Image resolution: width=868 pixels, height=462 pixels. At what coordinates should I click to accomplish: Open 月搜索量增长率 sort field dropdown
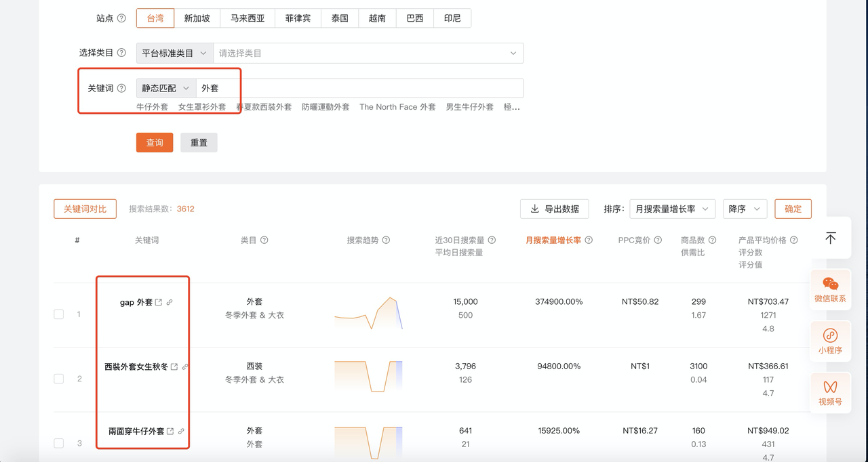(673, 209)
